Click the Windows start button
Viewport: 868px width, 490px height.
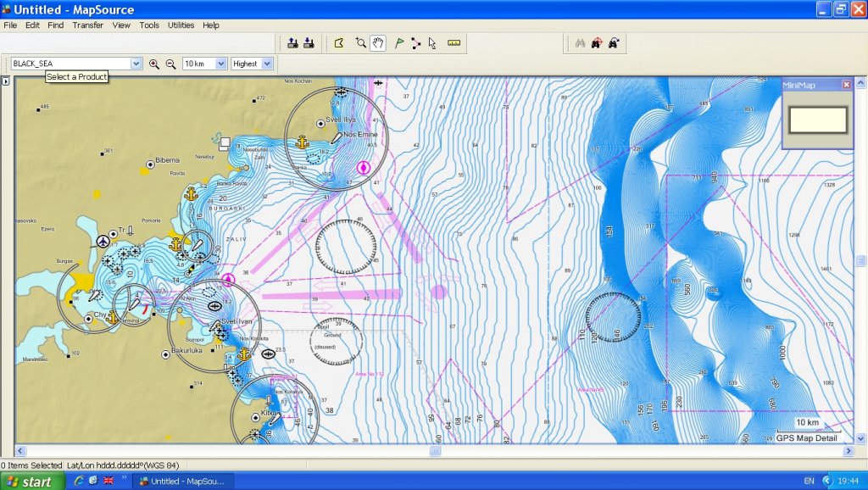coord(29,482)
